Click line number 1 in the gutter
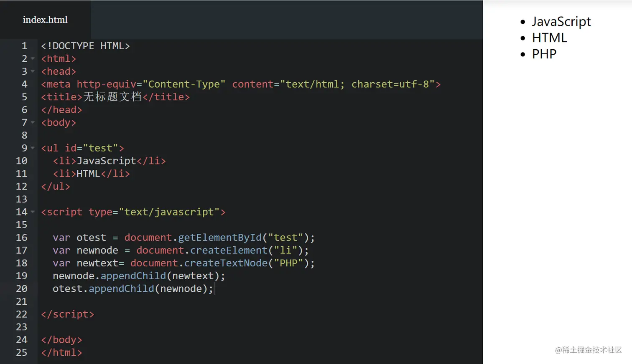This screenshot has width=632, height=364. (24, 46)
